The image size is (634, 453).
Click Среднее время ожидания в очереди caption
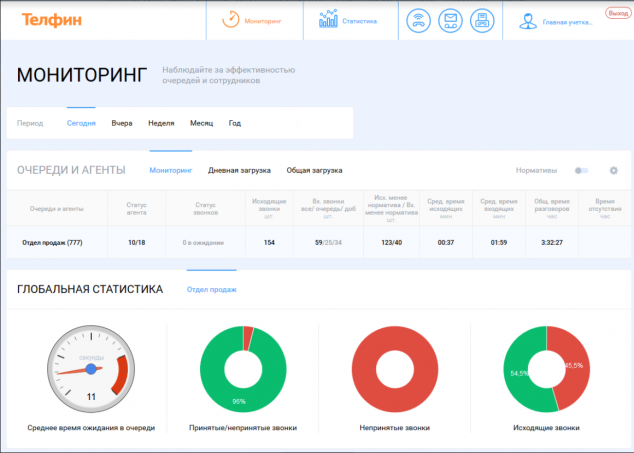(x=91, y=428)
